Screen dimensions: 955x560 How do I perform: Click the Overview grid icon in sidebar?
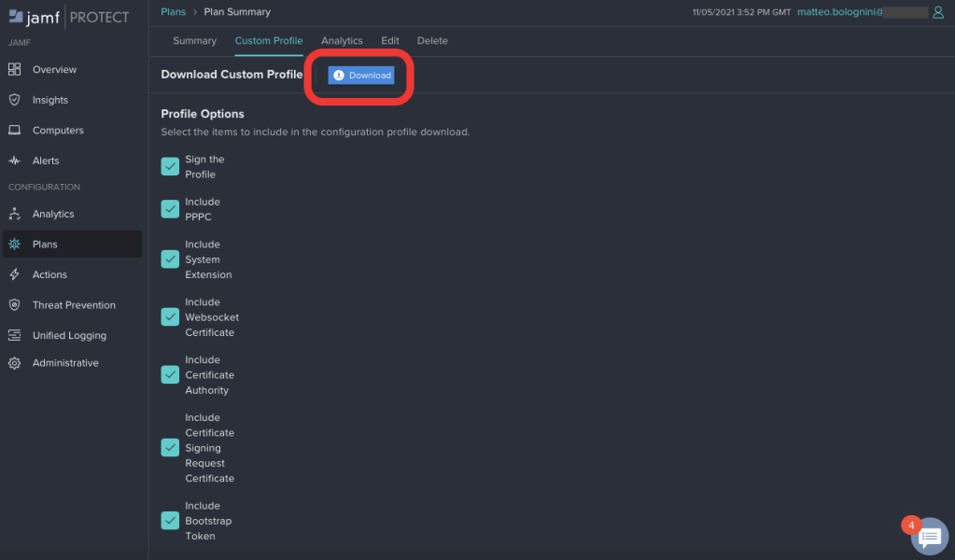pos(14,70)
